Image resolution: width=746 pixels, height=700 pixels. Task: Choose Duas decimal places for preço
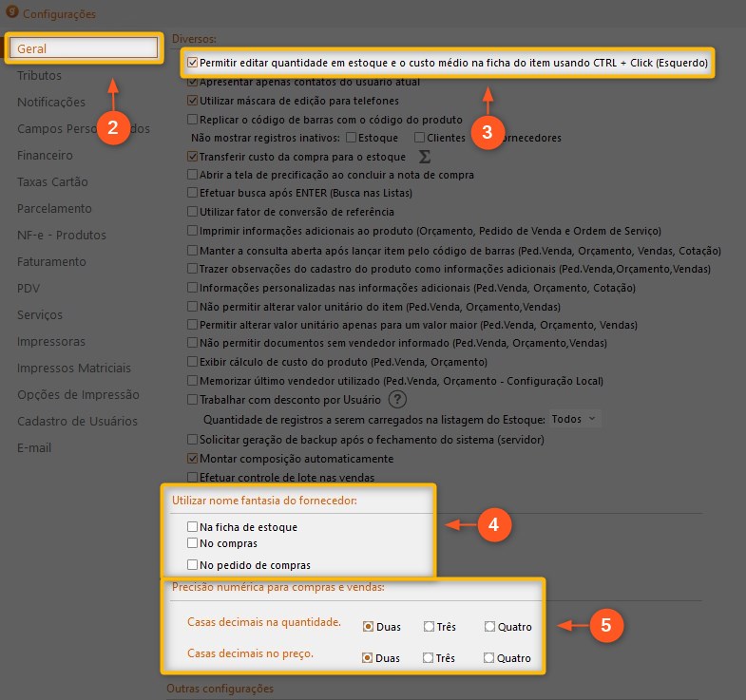(x=368, y=658)
